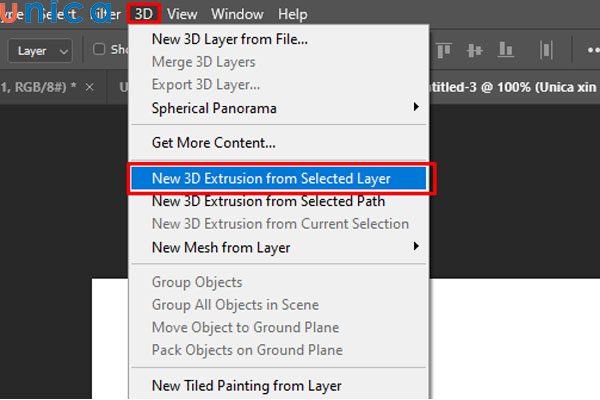Viewport: 600px width, 400px height.
Task: Open the Layer auto-select dropdown
Action: pyautogui.click(x=44, y=49)
